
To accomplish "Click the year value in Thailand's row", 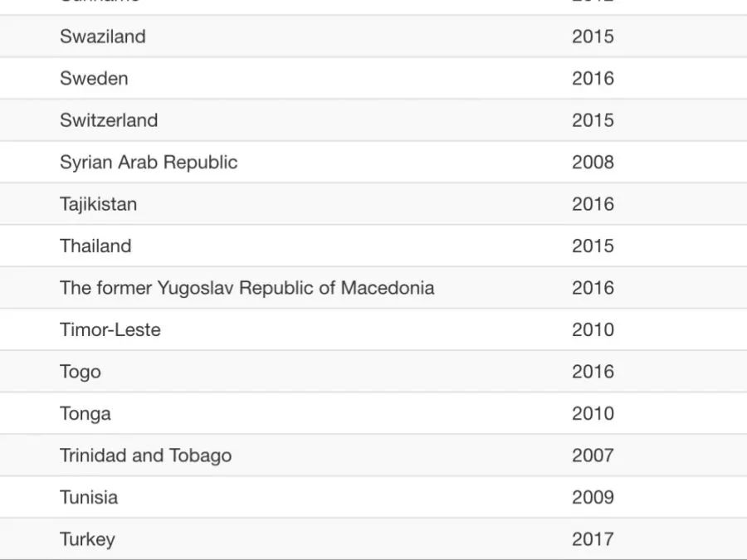I will (x=593, y=246).
